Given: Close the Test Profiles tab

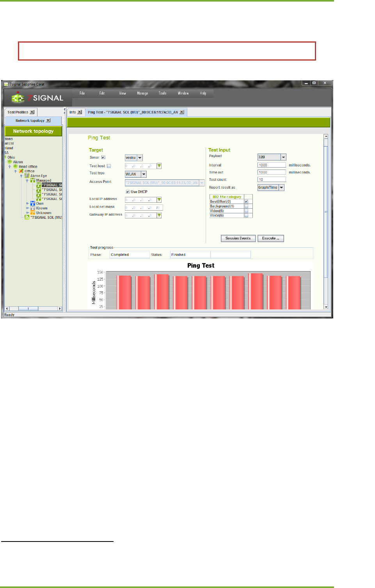Looking at the screenshot, I should coord(32,112).
